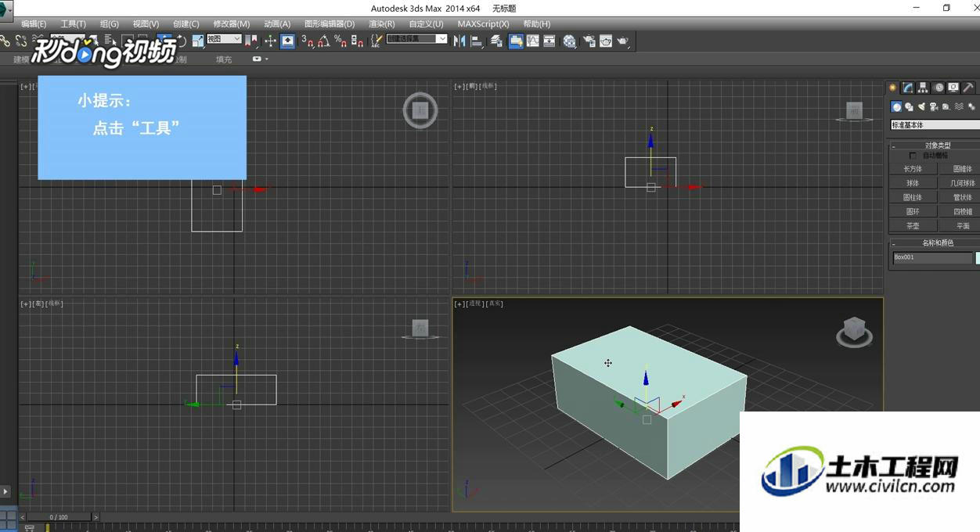This screenshot has height=532, width=980.
Task: Open the named selection sets dropdown
Action: tap(417, 38)
